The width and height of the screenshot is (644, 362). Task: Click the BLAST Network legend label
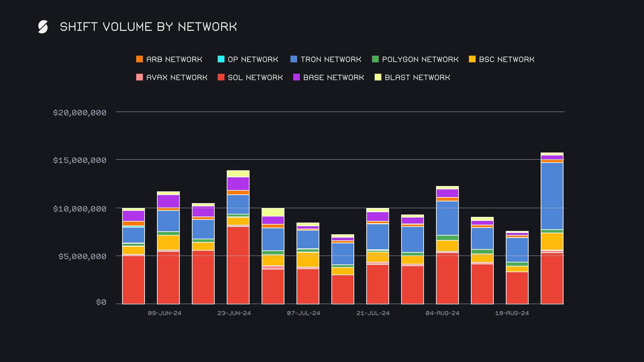[417, 77]
